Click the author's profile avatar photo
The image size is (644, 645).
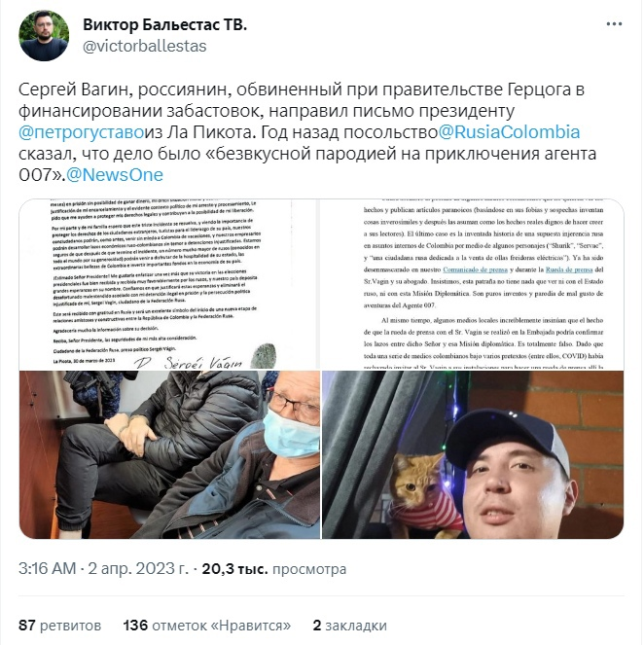[44, 36]
